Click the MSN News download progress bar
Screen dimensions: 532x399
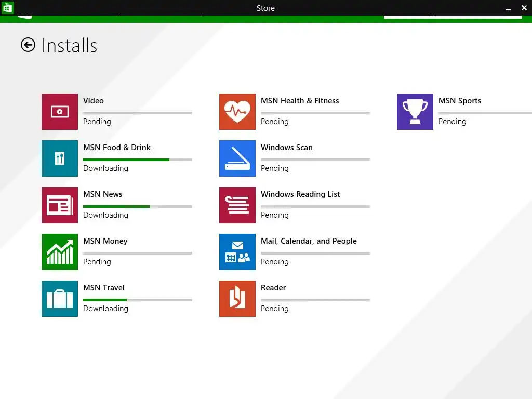[x=138, y=206]
